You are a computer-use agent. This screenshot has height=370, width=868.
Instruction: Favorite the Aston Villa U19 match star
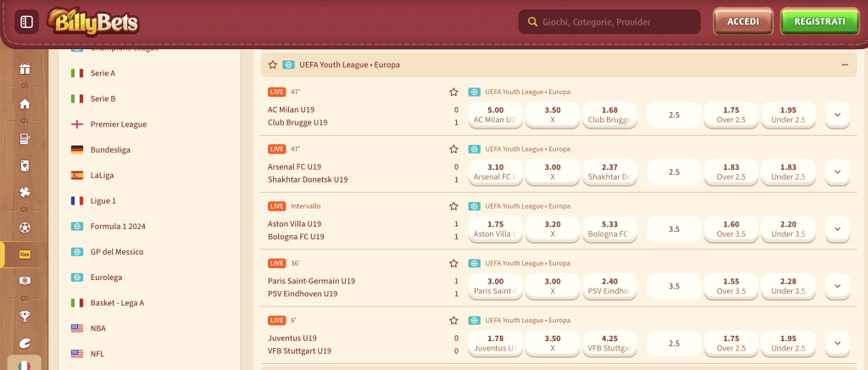pyautogui.click(x=454, y=206)
